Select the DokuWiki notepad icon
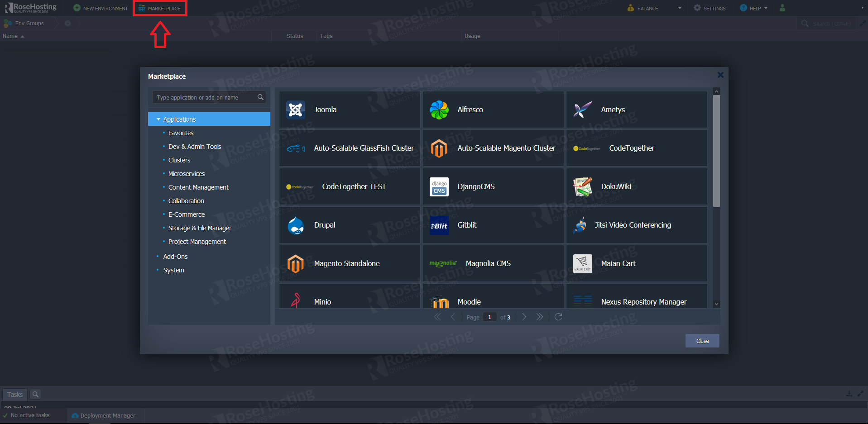 coord(583,186)
